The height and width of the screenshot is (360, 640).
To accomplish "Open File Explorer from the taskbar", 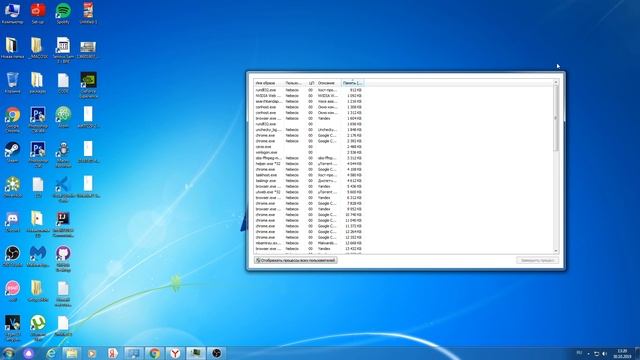I will coord(71,353).
